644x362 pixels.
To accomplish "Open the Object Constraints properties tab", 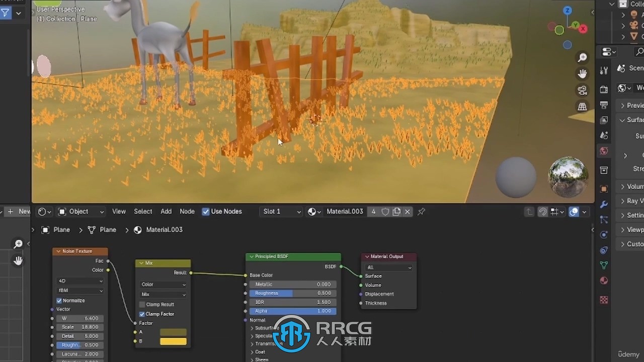I will (604, 250).
